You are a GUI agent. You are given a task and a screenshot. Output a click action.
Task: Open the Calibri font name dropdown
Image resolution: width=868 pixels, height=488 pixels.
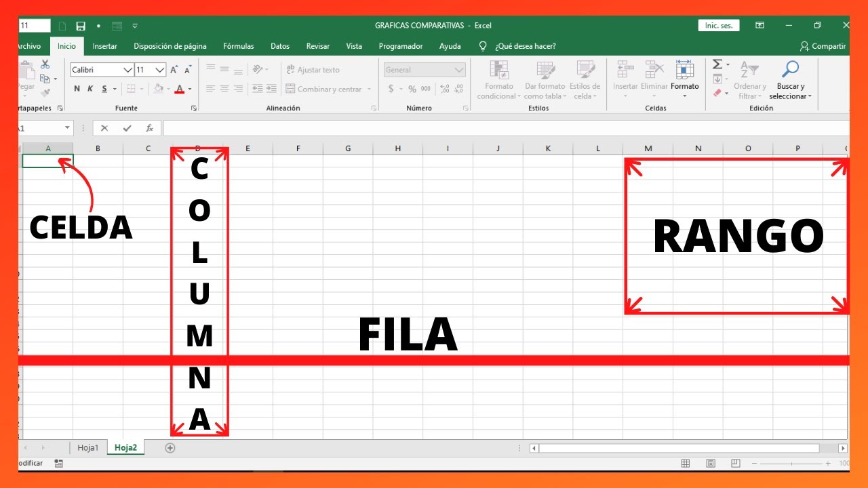point(127,70)
